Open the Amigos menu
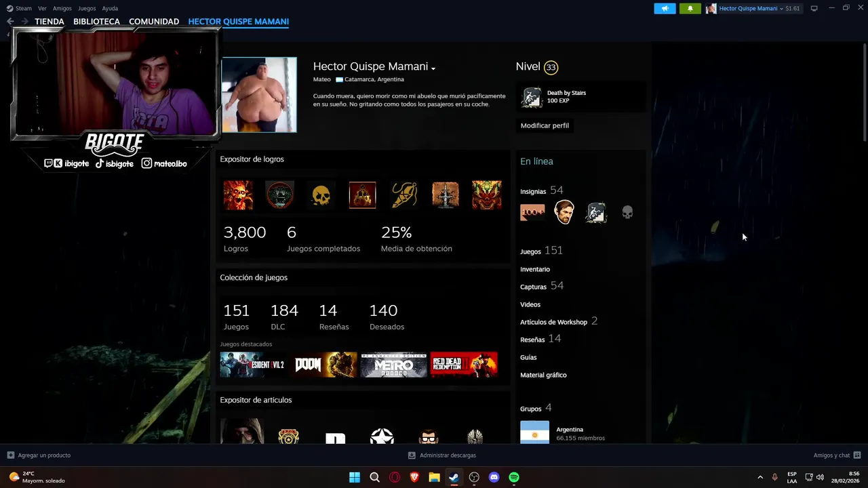This screenshot has width=868, height=488. point(62,8)
